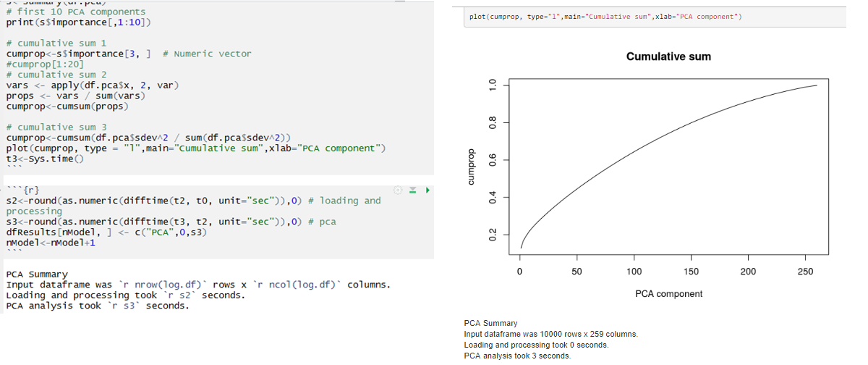The height and width of the screenshot is (365, 868).
Task: Click the plot title 'Cumulative sum'
Action: point(668,56)
